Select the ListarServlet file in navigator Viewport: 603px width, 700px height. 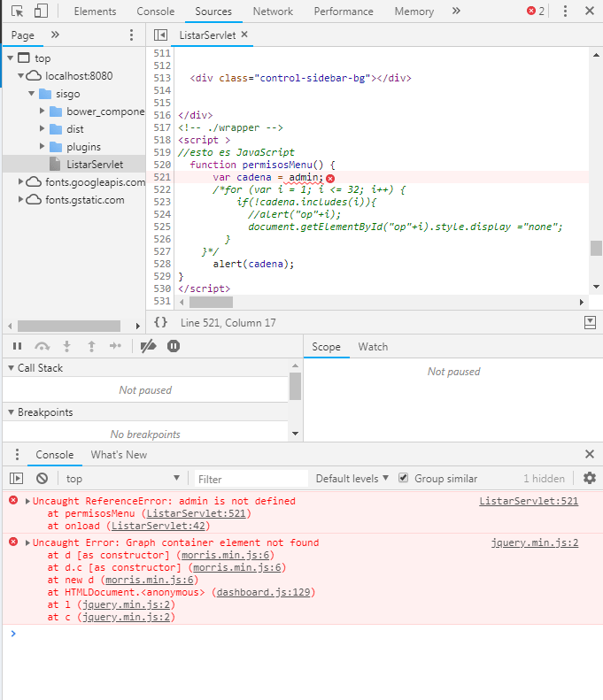pyautogui.click(x=95, y=165)
